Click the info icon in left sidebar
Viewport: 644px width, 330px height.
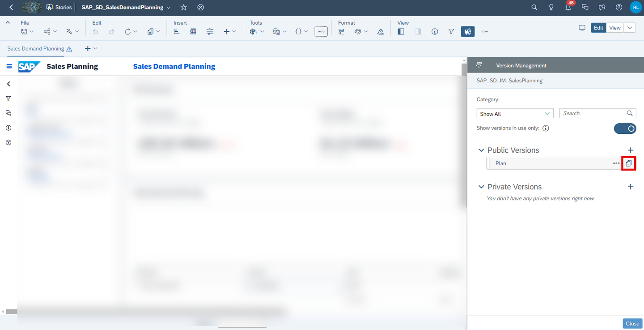(x=8, y=128)
